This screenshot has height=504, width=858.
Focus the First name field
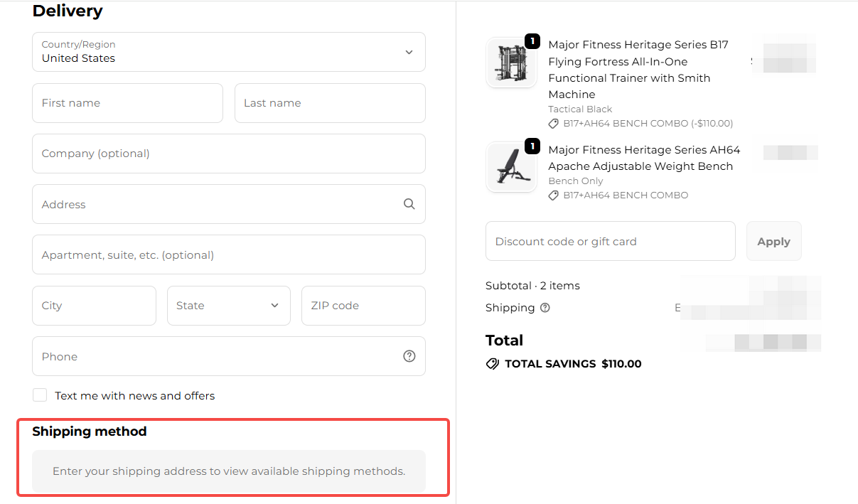tap(127, 103)
